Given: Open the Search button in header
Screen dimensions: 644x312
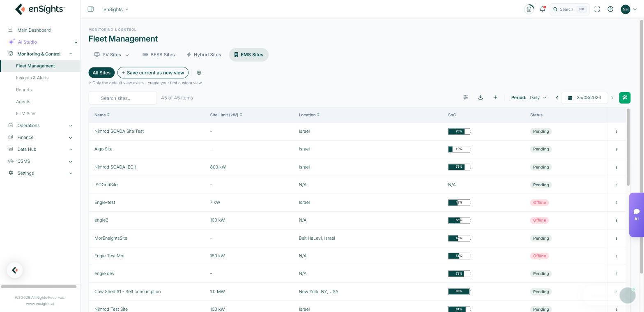Looking at the screenshot, I should (x=570, y=9).
